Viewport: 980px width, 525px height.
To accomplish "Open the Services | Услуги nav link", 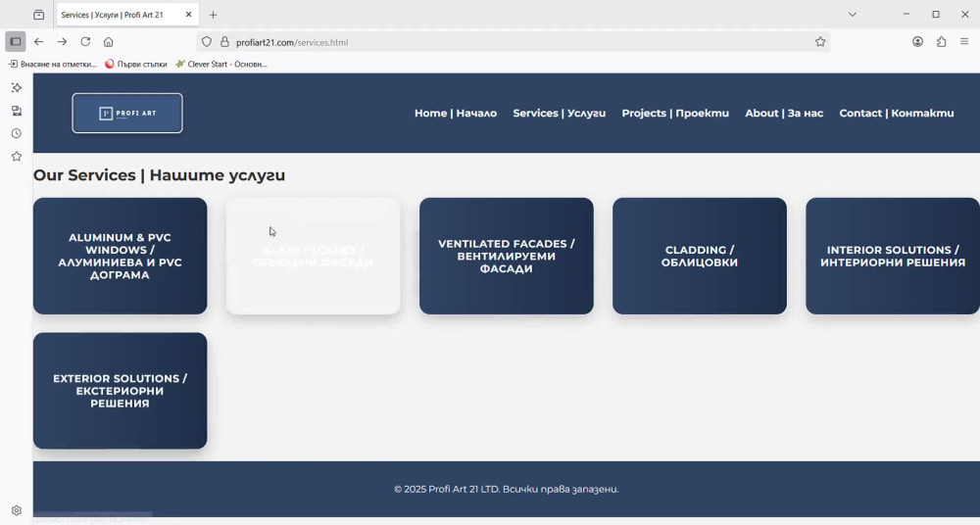I will click(560, 113).
